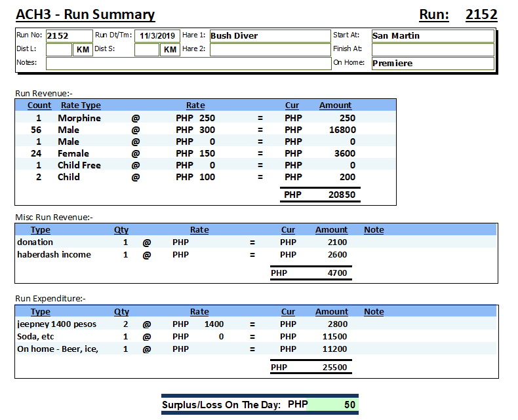The height and width of the screenshot is (420, 518).
Task: Select the Run Dt/Tm date field
Action: 157,36
